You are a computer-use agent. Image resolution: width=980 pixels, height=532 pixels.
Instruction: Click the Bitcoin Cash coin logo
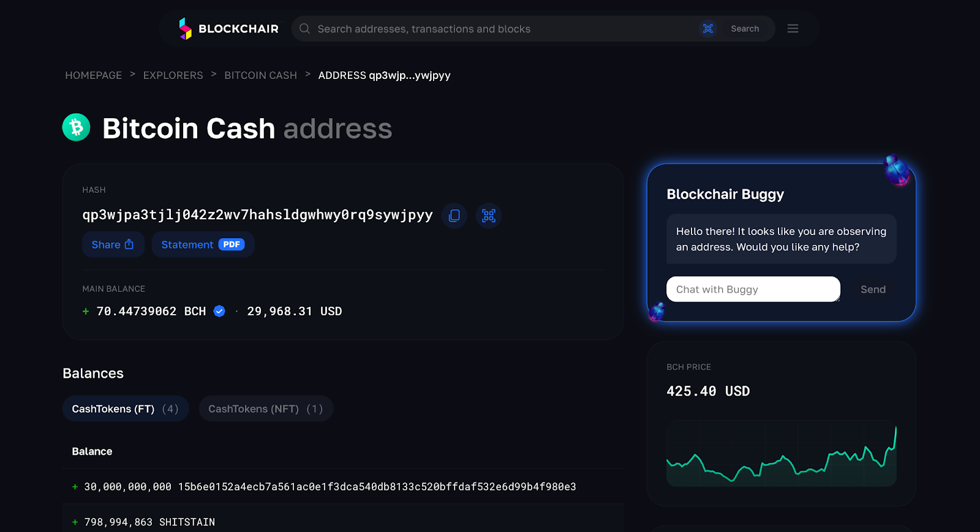point(77,127)
